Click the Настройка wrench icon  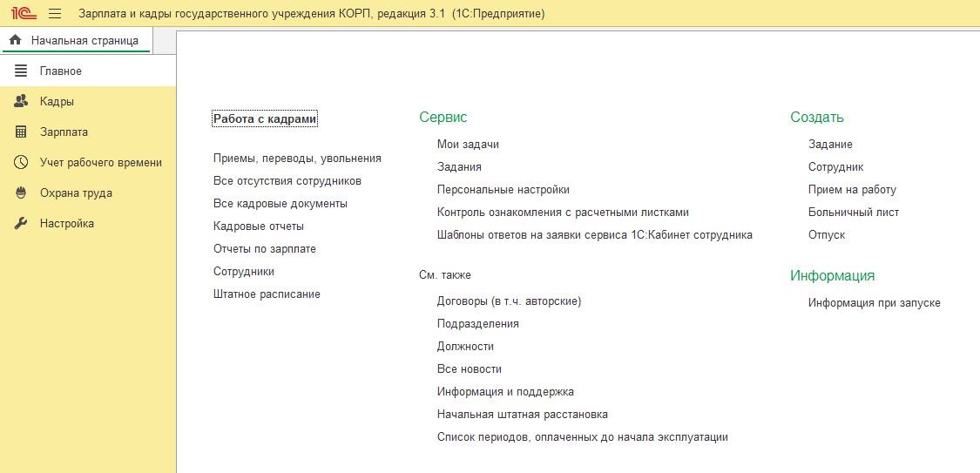(22, 223)
